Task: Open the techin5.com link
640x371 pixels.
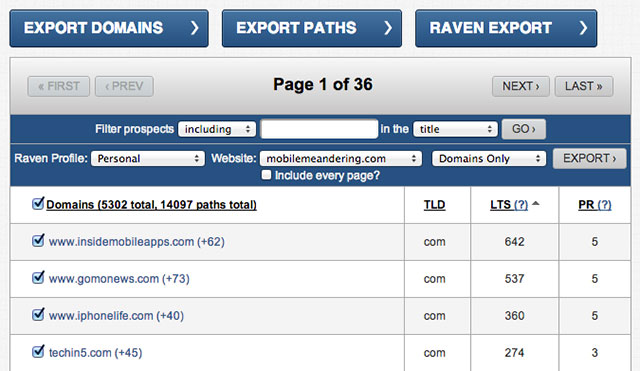Action: pyautogui.click(x=80, y=353)
